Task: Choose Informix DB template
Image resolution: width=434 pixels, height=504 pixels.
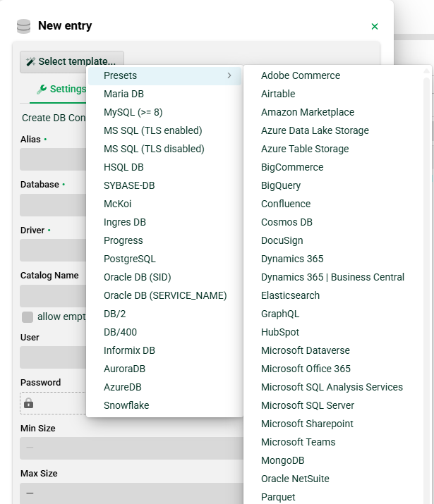Action: pyautogui.click(x=164, y=350)
